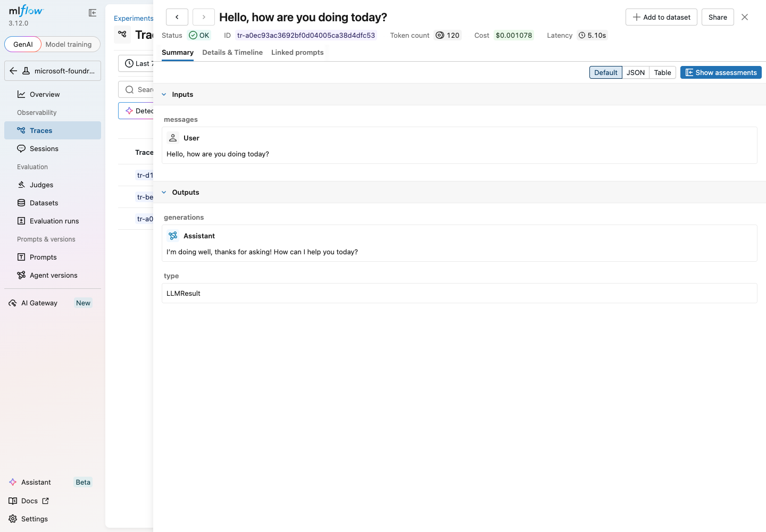The height and width of the screenshot is (532, 766).
Task: Open AI Gateway
Action: (x=53, y=303)
